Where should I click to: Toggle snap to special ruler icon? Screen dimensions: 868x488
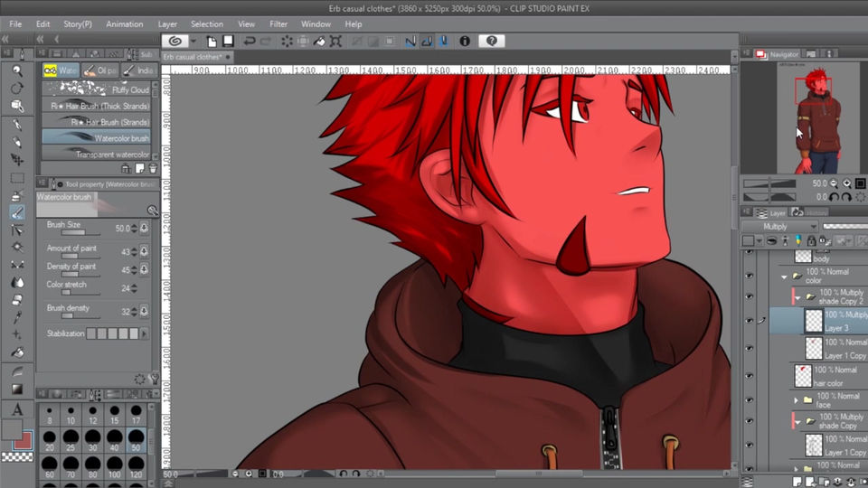click(x=427, y=41)
